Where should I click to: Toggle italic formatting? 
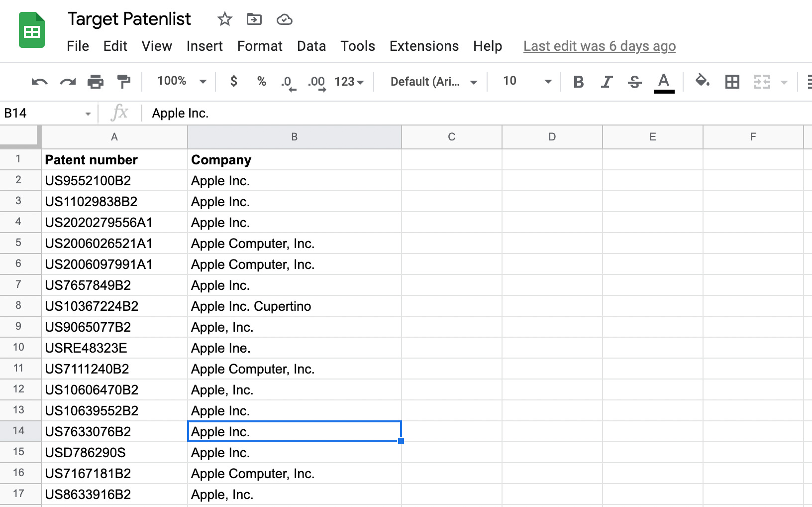(607, 82)
